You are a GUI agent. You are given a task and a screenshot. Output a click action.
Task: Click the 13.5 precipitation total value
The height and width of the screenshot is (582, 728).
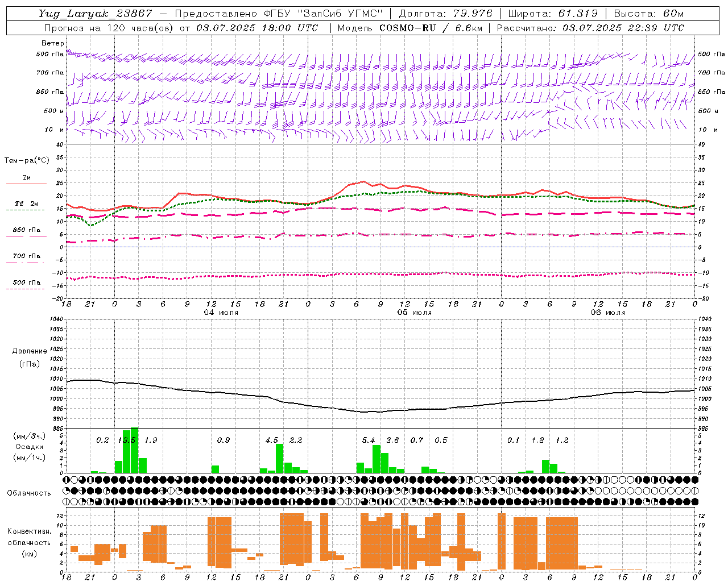point(126,440)
